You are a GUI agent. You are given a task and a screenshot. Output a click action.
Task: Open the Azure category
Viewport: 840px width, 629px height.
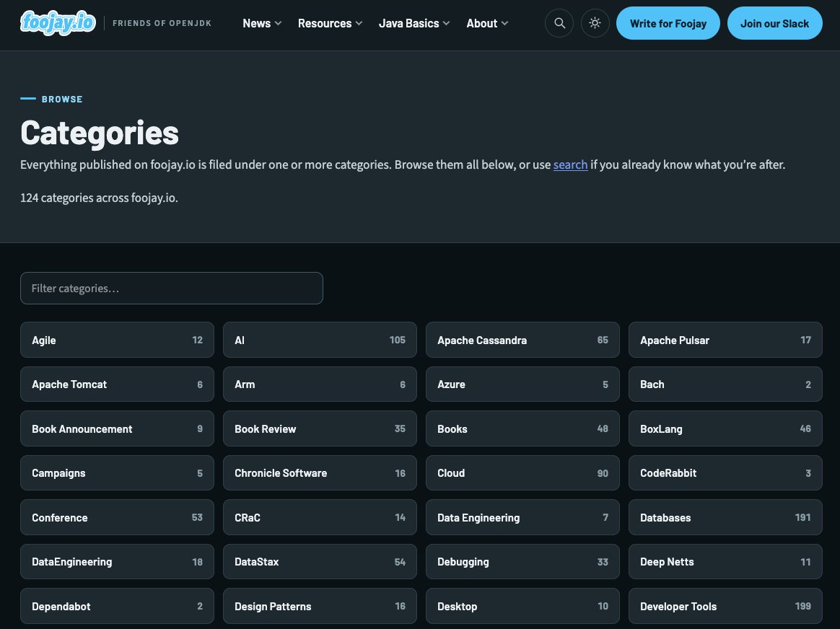tap(523, 384)
